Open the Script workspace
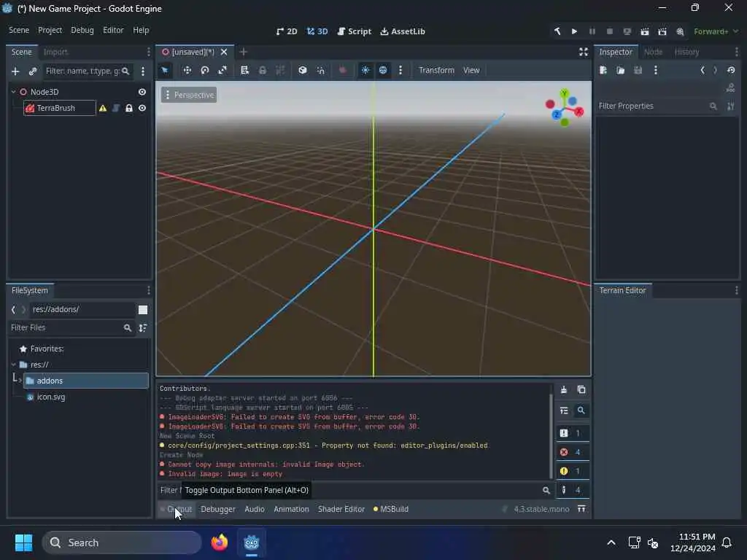The height and width of the screenshot is (560, 747). click(354, 31)
